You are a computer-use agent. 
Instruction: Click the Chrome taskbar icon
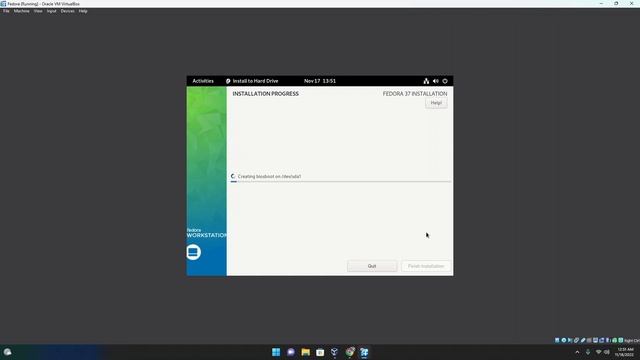(350, 352)
